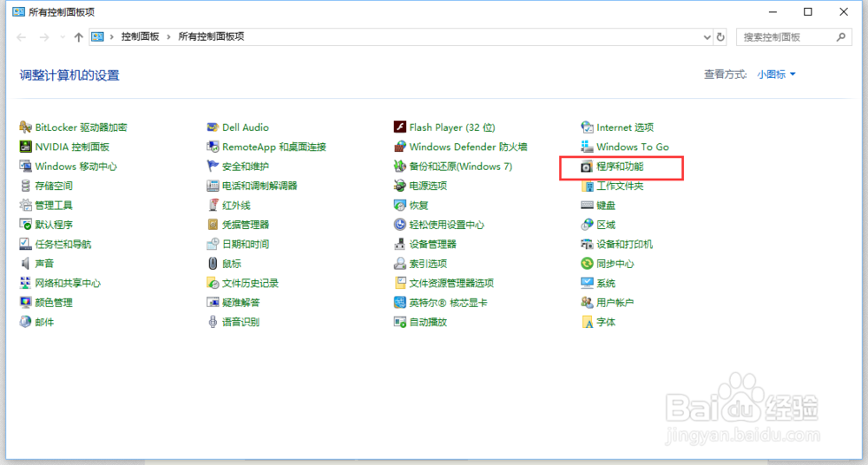The height and width of the screenshot is (465, 868).
Task: Open the 管理工具 gear icon
Action: [25, 206]
